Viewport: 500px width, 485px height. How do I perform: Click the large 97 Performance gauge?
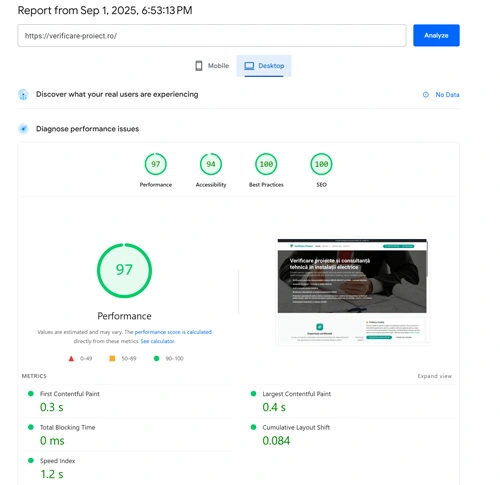pos(124,270)
